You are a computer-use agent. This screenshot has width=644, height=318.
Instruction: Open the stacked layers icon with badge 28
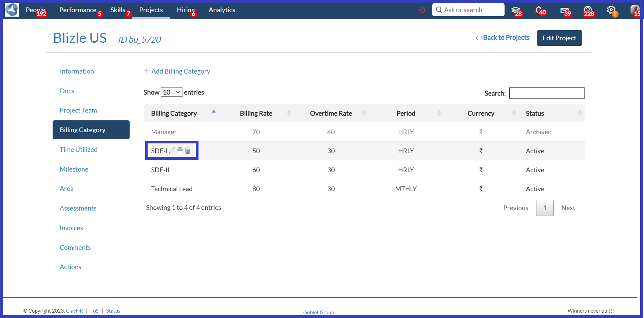(x=516, y=11)
